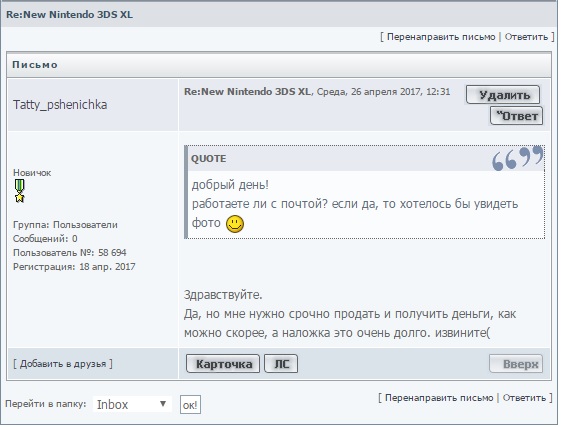
Task: Add sender via Добавить в друзья link
Action: (63, 364)
